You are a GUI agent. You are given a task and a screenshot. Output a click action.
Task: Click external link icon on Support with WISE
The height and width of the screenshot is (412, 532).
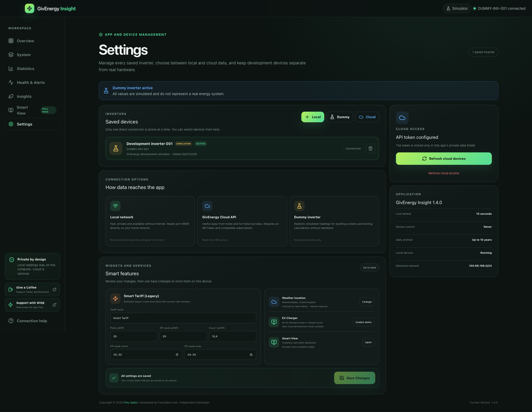tap(54, 305)
